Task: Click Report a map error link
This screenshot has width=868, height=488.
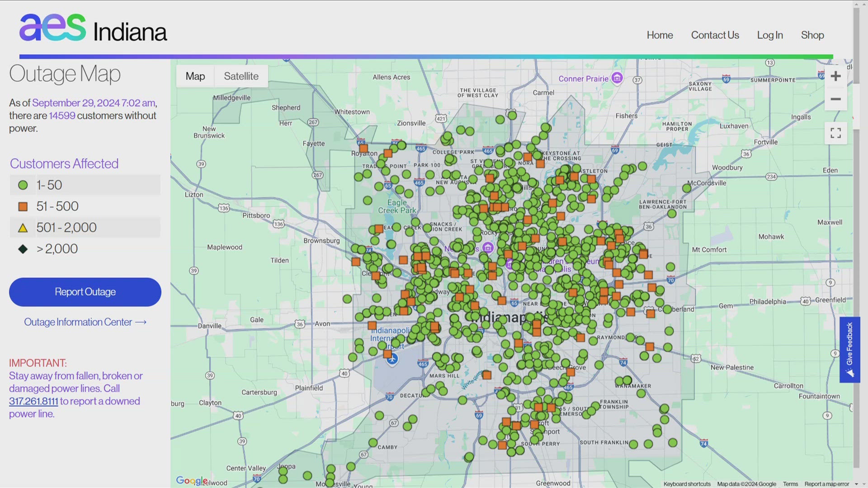Action: pyautogui.click(x=826, y=484)
